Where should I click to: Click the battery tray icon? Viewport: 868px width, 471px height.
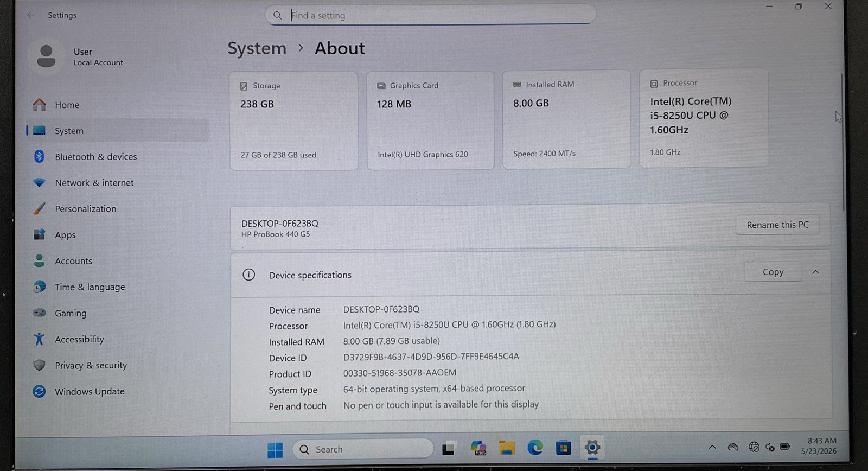pos(784,447)
